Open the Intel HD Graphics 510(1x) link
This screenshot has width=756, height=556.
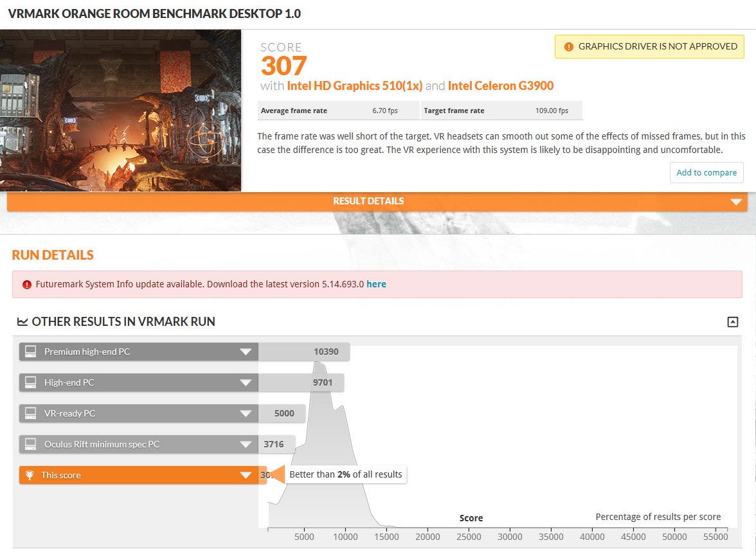[x=354, y=86]
